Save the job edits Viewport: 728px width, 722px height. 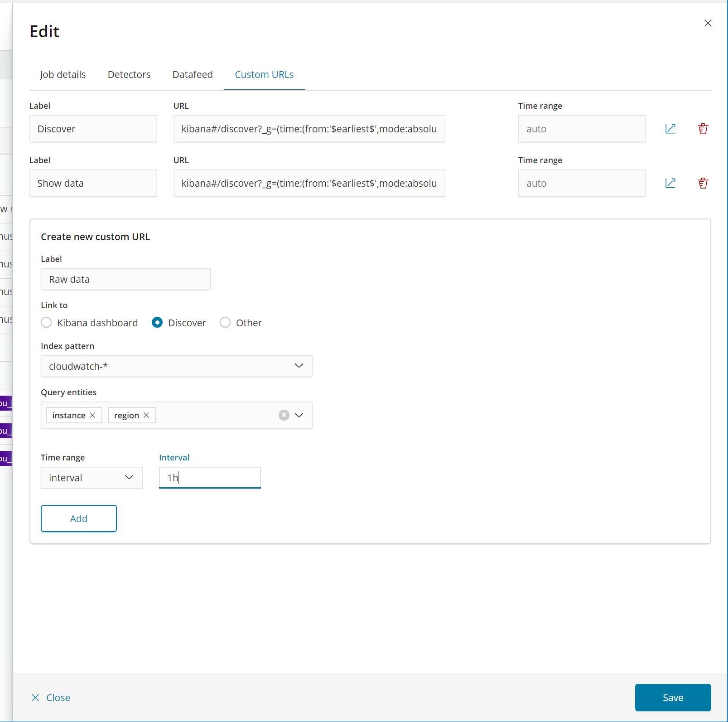click(673, 698)
